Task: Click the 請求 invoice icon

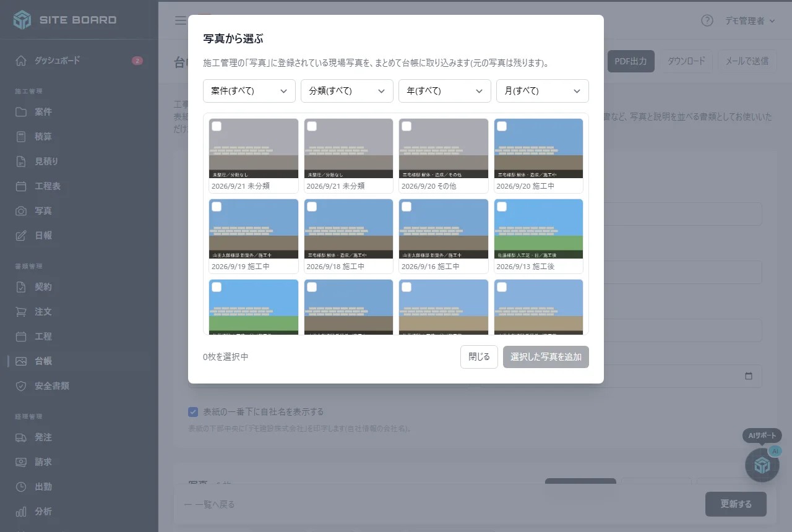Action: [x=21, y=462]
